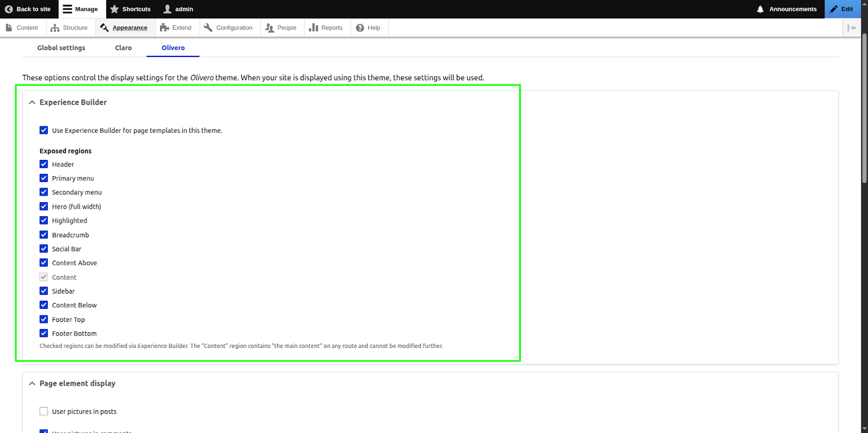Click the People icon in toolbar
The image size is (868, 433).
(270, 28)
